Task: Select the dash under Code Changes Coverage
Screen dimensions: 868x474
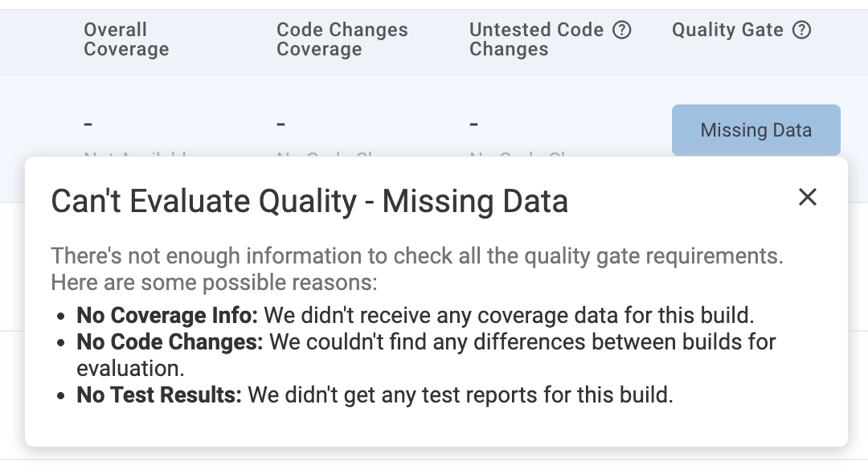Action: coord(281,125)
